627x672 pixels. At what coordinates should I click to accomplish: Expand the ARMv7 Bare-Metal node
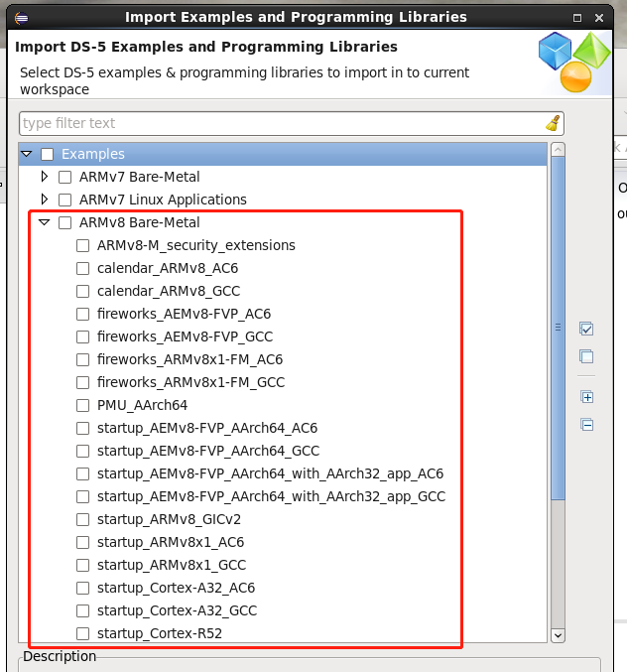[x=44, y=176]
